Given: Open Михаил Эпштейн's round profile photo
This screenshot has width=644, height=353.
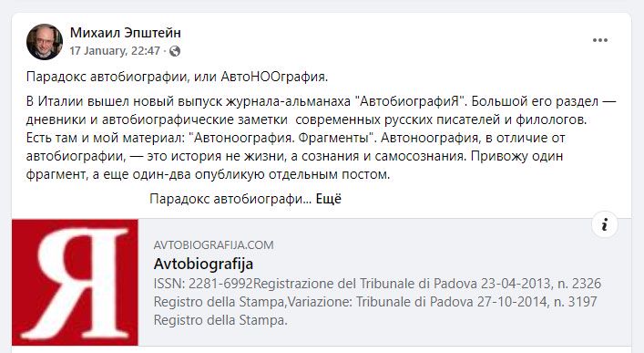Looking at the screenshot, I should point(45,42).
